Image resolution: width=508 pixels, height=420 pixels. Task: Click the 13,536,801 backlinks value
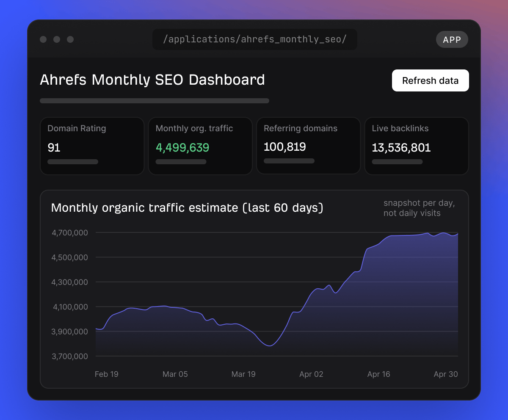(401, 148)
